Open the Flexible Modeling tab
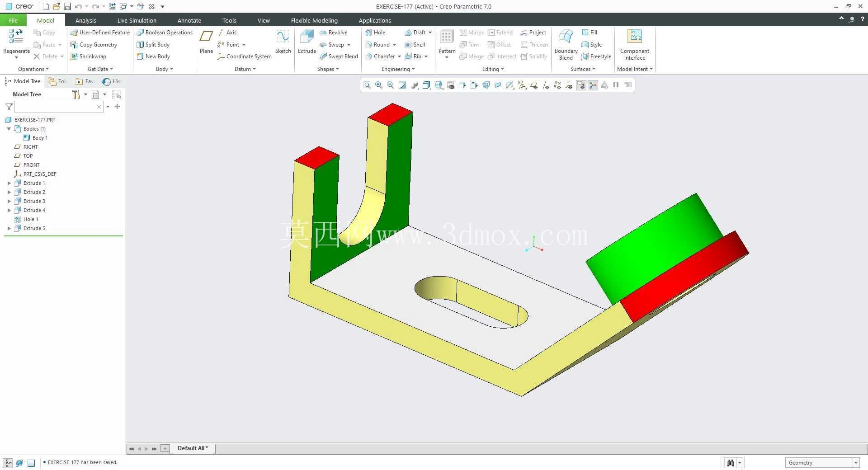Screen dimensions: 868x470 (314, 20)
